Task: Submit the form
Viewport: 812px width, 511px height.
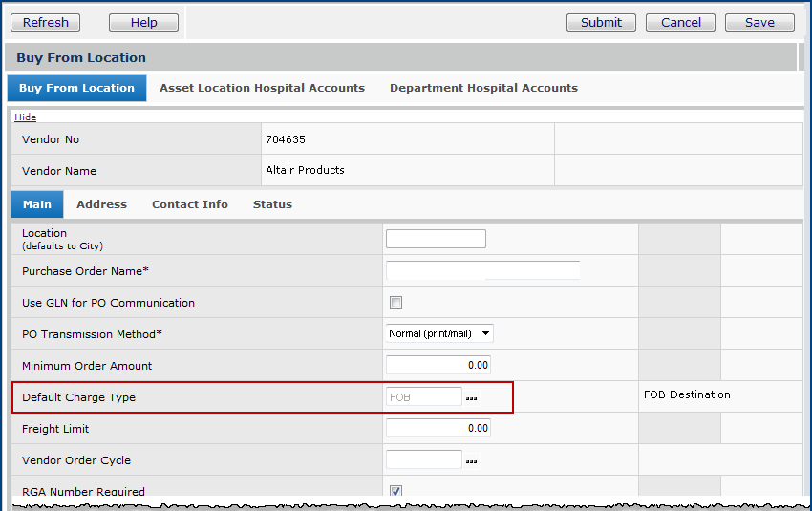Action: (601, 22)
